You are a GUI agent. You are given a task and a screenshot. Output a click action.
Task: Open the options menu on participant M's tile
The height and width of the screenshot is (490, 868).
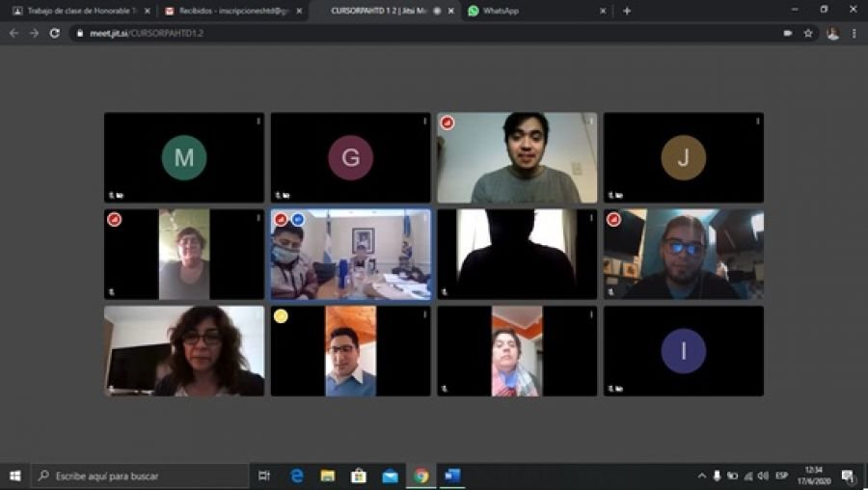click(258, 122)
